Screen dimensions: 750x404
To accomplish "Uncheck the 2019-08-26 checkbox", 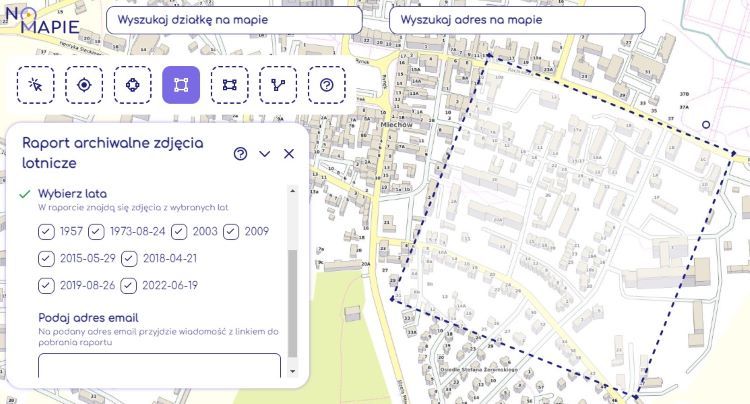I will coord(46,286).
